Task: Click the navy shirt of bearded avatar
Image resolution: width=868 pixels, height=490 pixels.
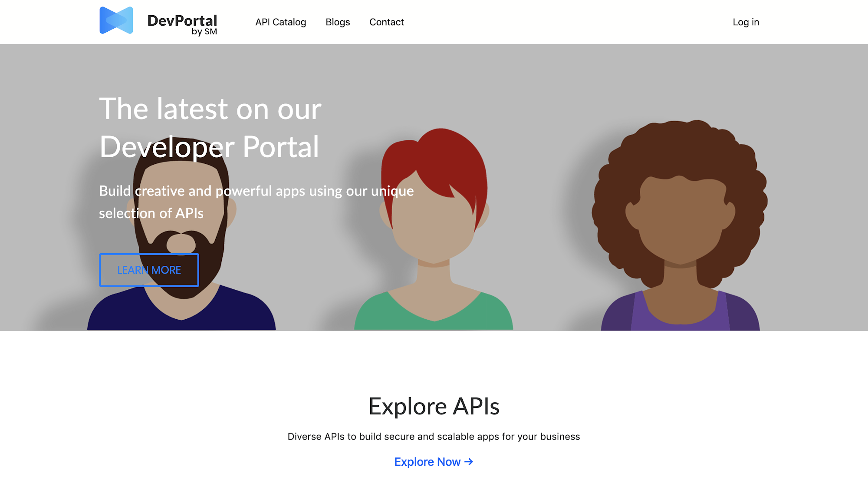Action: (126, 311)
